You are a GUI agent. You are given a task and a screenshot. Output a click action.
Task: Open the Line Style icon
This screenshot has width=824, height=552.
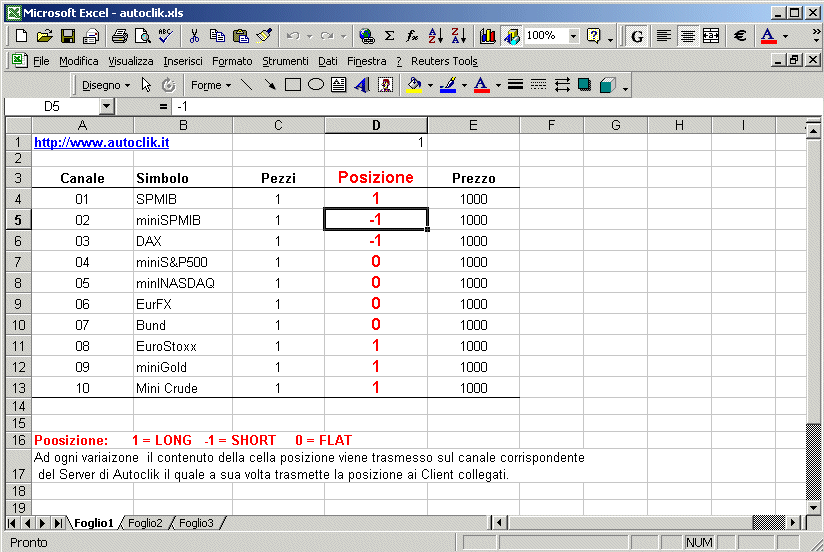point(516,85)
